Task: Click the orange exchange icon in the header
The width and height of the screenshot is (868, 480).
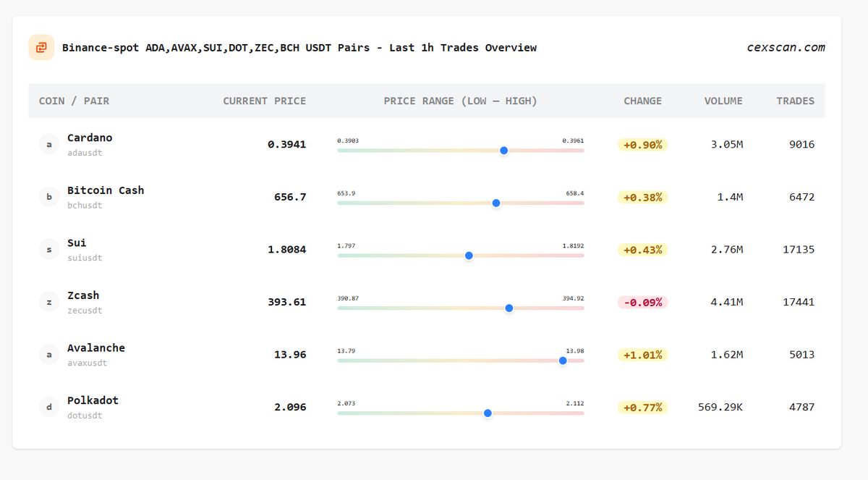Action: coord(41,47)
